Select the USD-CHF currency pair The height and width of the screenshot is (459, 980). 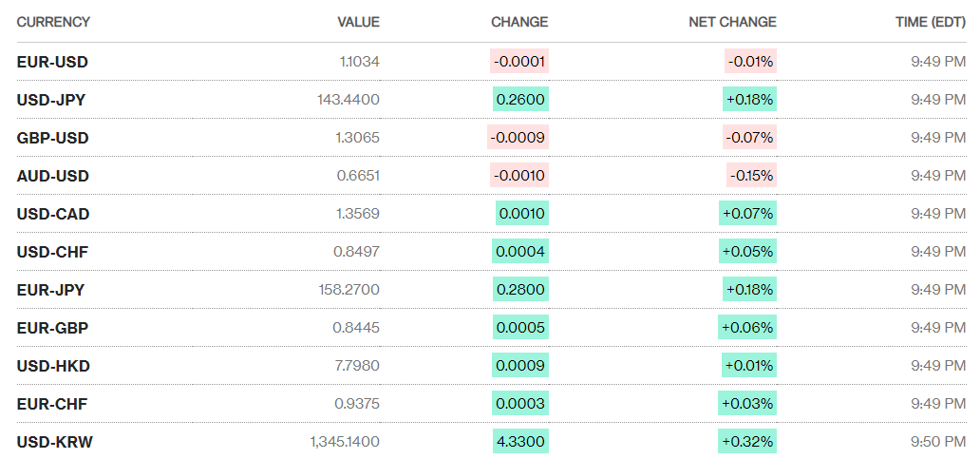pyautogui.click(x=52, y=252)
